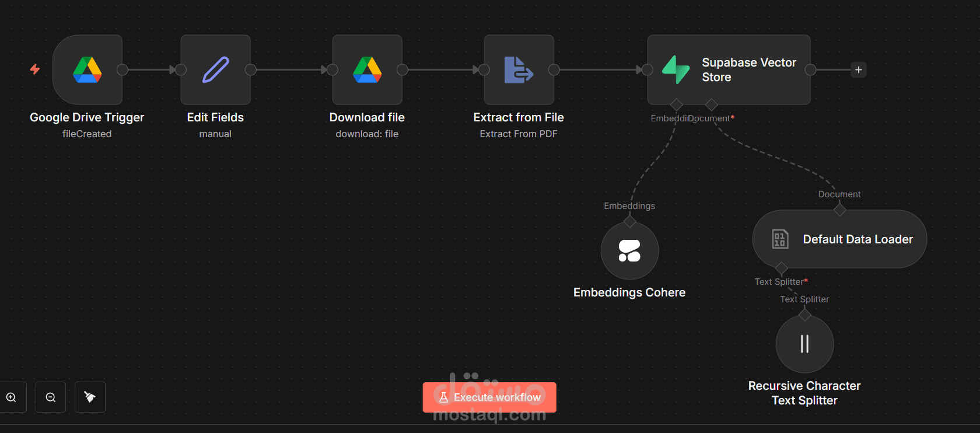Click the Extract from File output connector
This screenshot has height=433, width=980.
(554, 70)
